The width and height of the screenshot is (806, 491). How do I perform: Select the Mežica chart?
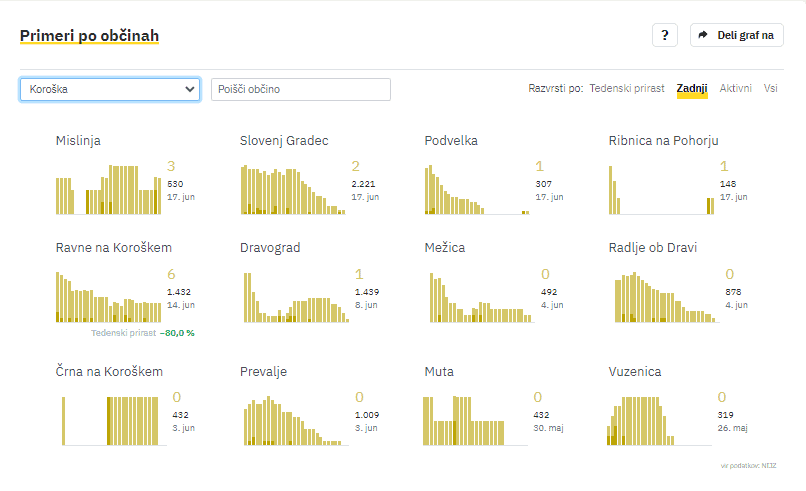477,297
